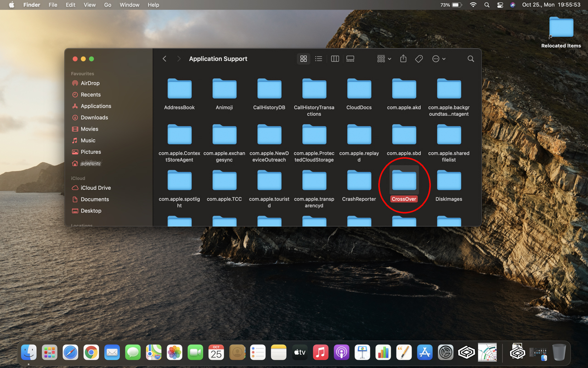Switch Finder to gallery view

[x=351, y=59]
